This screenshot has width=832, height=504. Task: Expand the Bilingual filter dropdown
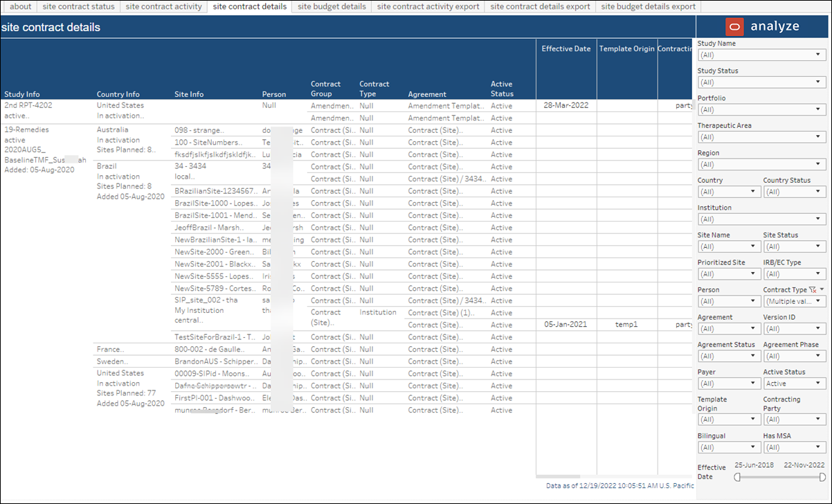click(729, 447)
